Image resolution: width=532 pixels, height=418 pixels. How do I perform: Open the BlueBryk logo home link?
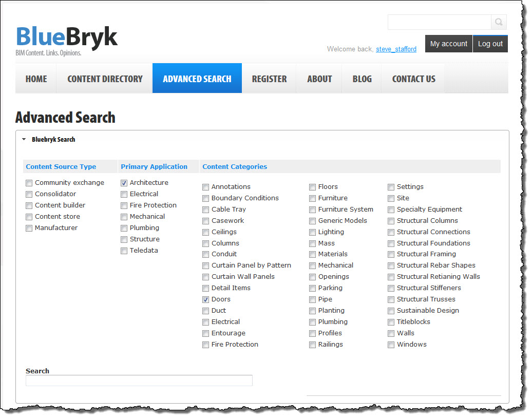tap(67, 41)
